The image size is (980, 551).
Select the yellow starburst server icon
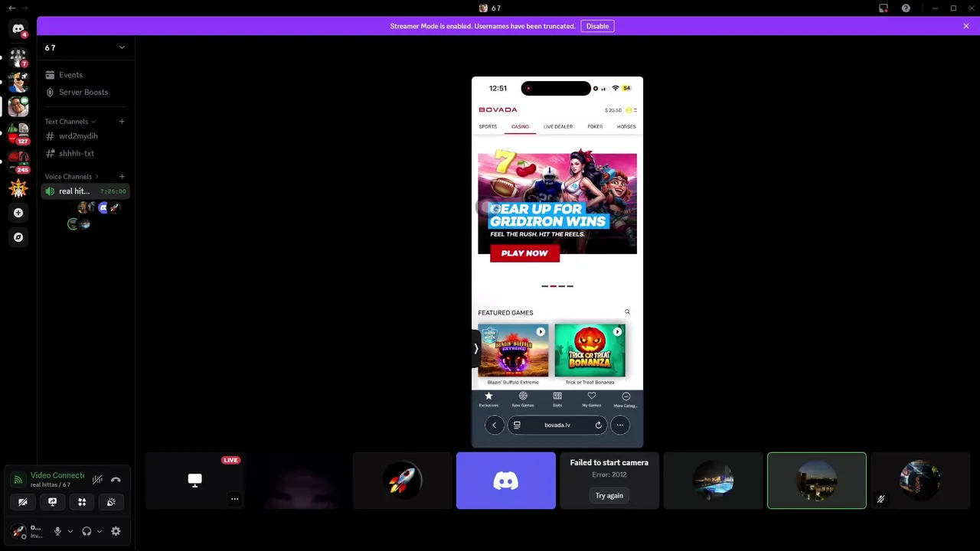18,187
